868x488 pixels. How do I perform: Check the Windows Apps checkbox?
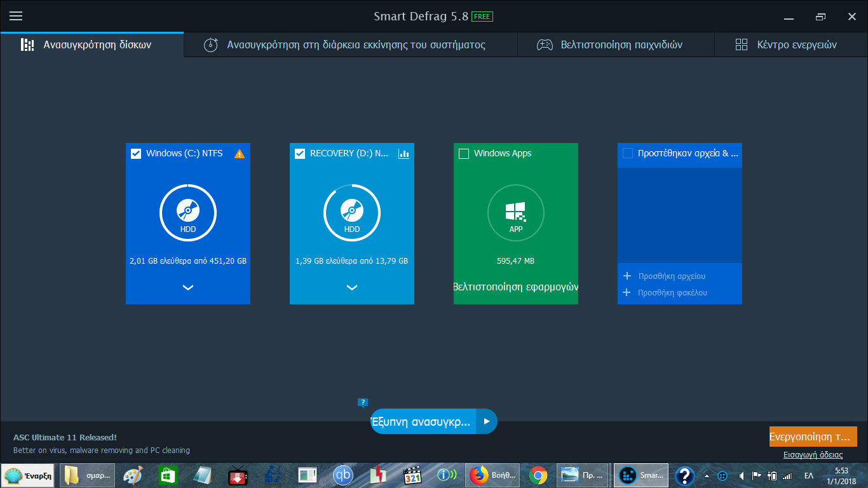464,154
